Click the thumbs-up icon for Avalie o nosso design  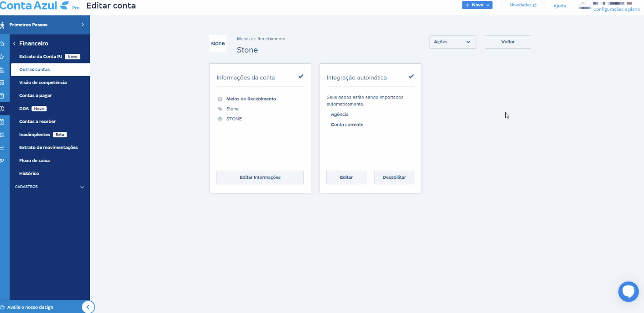(x=3, y=307)
